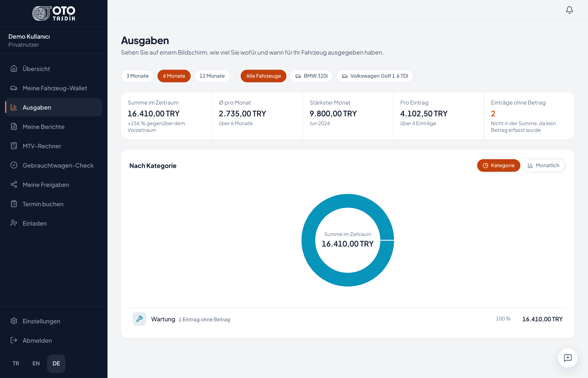588x378 pixels.
Task: Click the home icon for Übersicht
Action: (14, 68)
